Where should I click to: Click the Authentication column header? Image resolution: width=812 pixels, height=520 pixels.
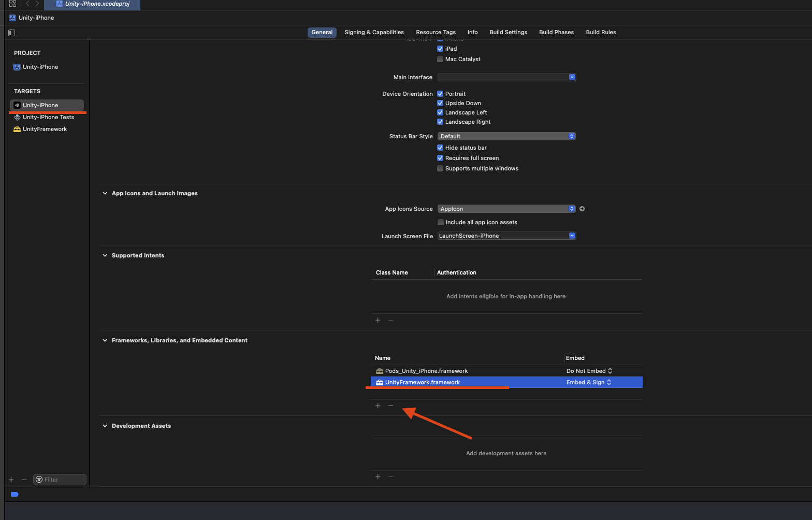(x=457, y=272)
